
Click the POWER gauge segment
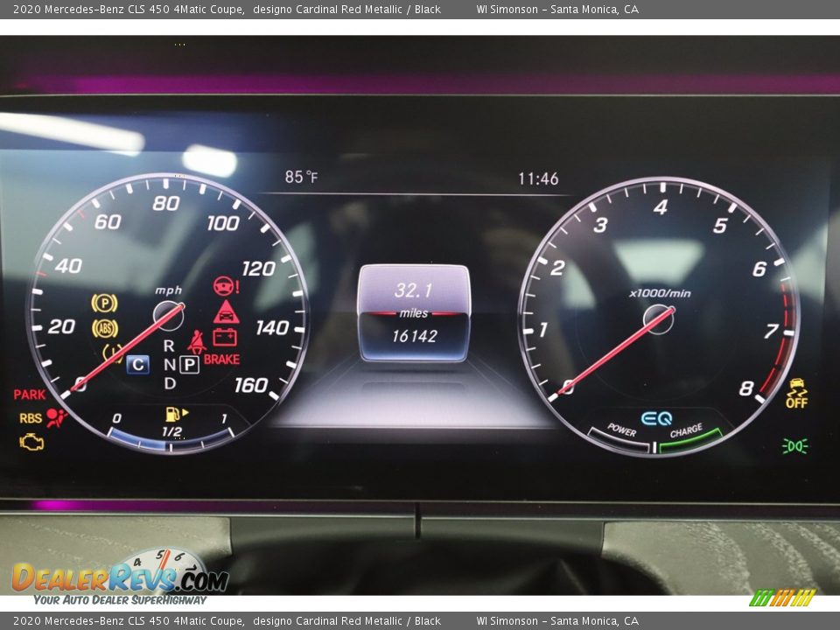[x=619, y=439]
